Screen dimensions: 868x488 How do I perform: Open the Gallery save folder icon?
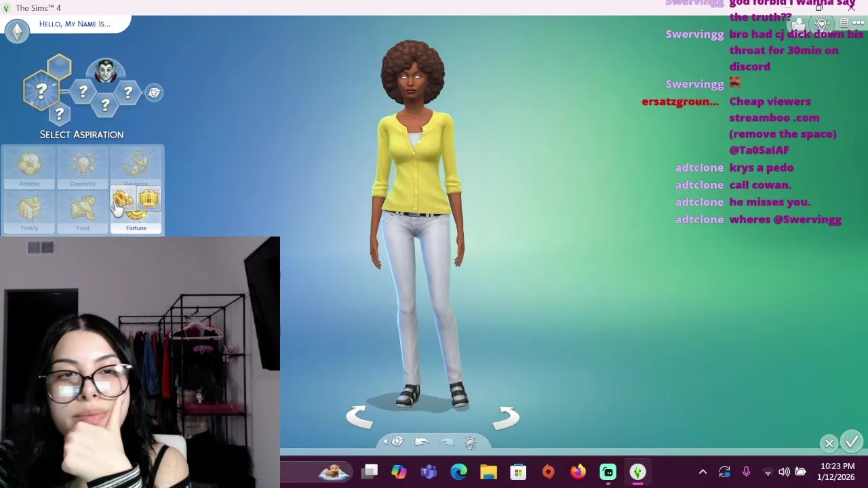point(799,24)
